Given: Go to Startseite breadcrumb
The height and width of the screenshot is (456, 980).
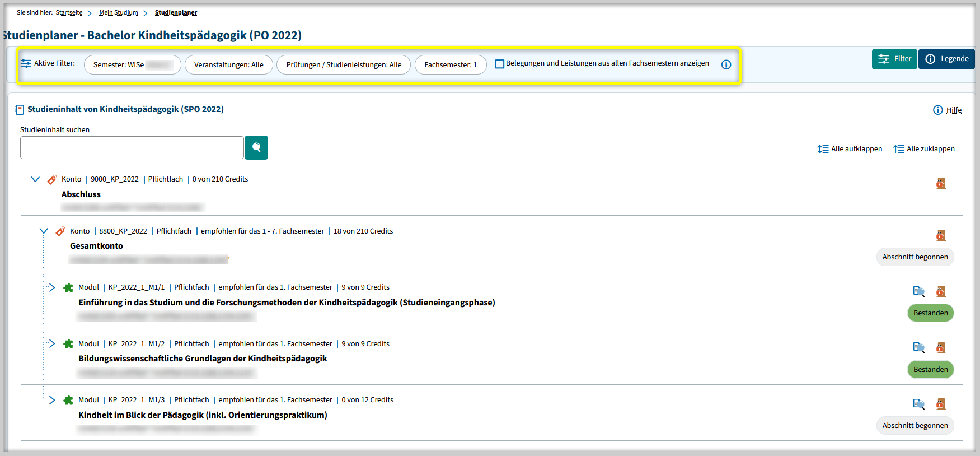Looking at the screenshot, I should (x=69, y=12).
